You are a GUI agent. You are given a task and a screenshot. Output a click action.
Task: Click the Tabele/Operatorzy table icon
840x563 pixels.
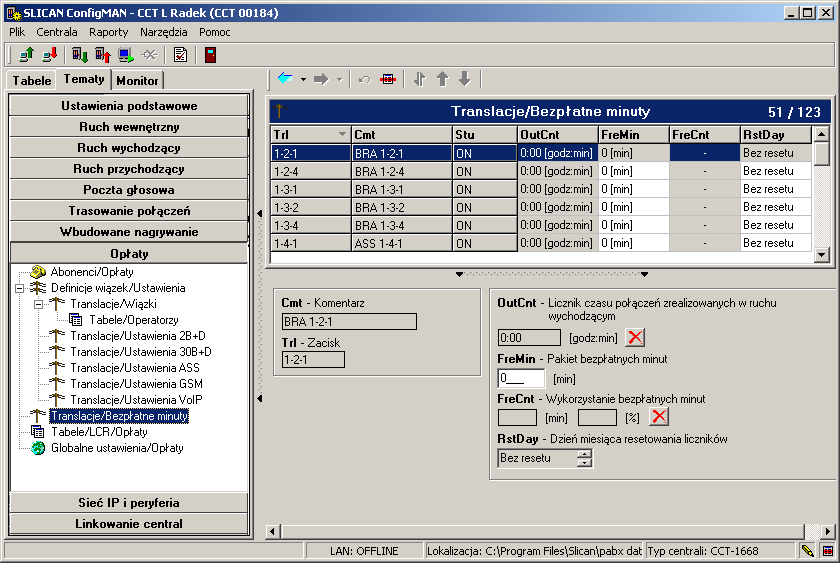[76, 320]
